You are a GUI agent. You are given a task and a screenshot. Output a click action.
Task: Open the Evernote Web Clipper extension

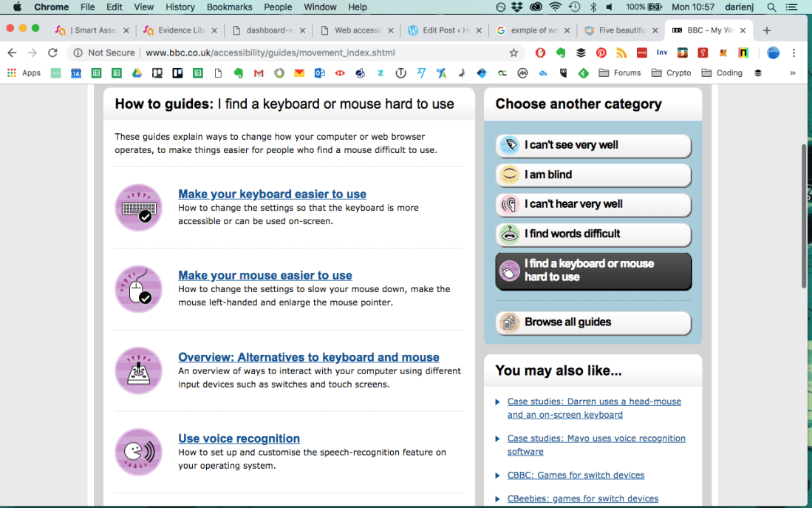(562, 53)
